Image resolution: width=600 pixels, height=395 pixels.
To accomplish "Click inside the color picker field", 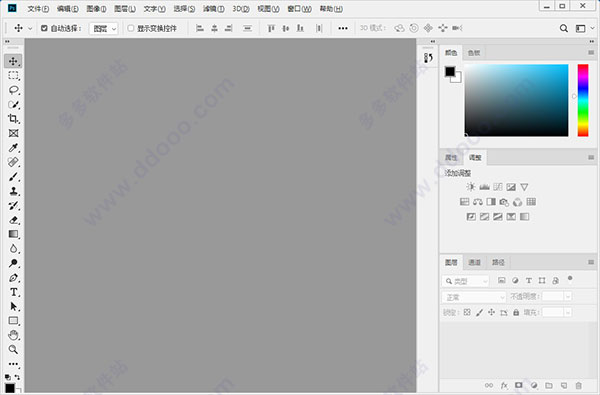I will click(x=516, y=100).
